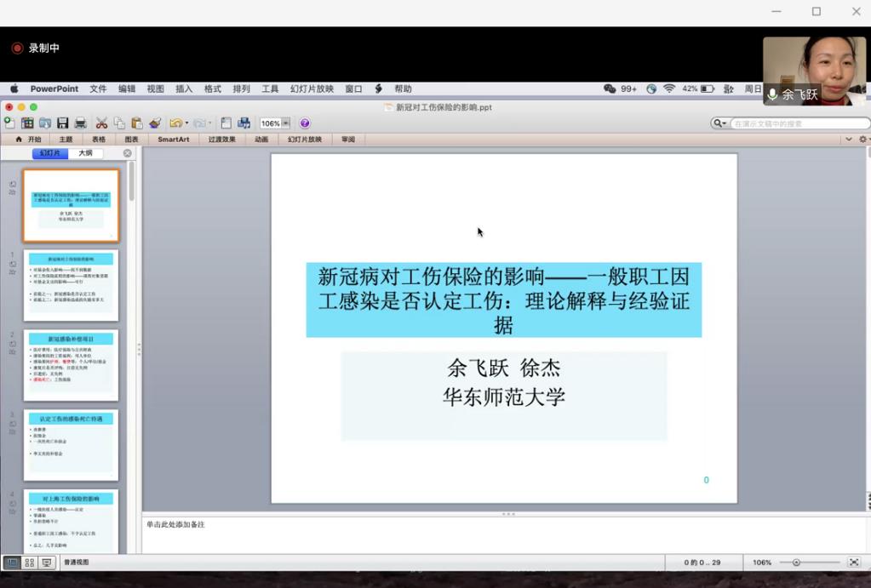Image resolution: width=871 pixels, height=588 pixels.
Task: Collapse the ribbon with the chevron
Action: coord(848,140)
